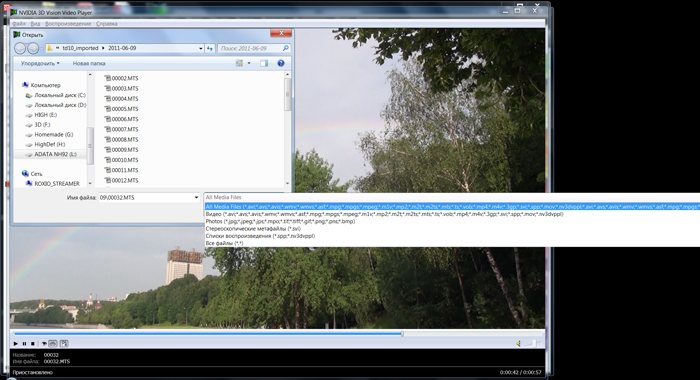
Task: Click the help question mark icon in dialog
Action: coord(281,63)
